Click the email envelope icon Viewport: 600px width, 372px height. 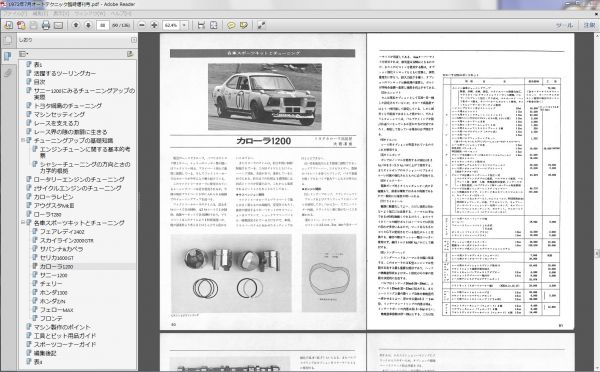(x=58, y=25)
